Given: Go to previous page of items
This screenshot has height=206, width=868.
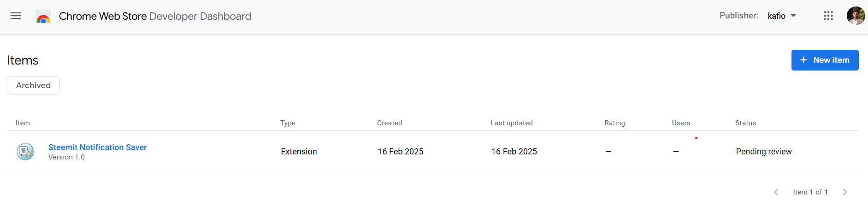Looking at the screenshot, I should [776, 192].
